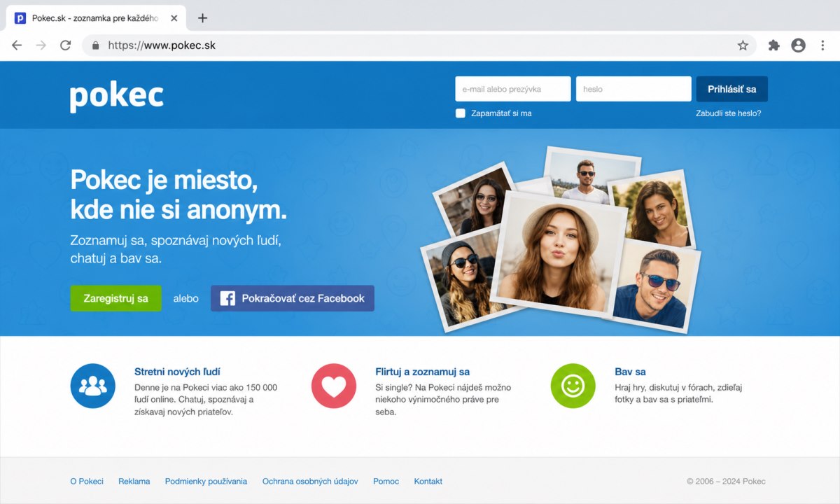Click the green smiley face icon

point(573,386)
